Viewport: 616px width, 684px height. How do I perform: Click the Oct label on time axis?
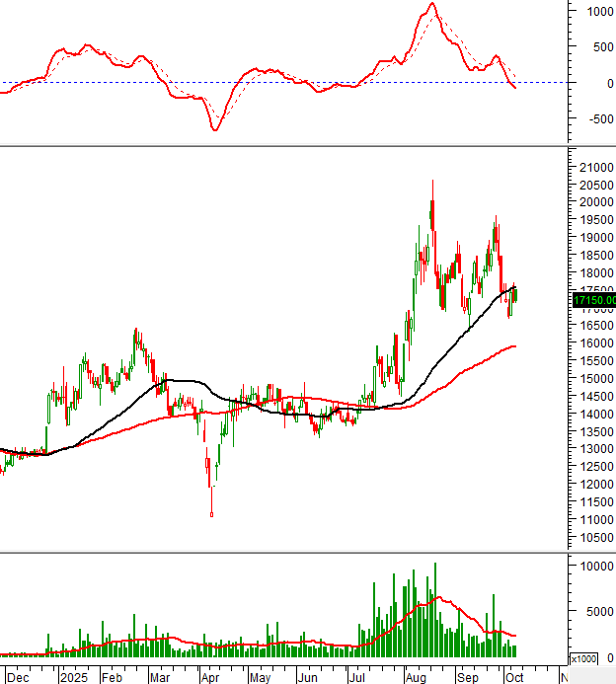pos(512,678)
